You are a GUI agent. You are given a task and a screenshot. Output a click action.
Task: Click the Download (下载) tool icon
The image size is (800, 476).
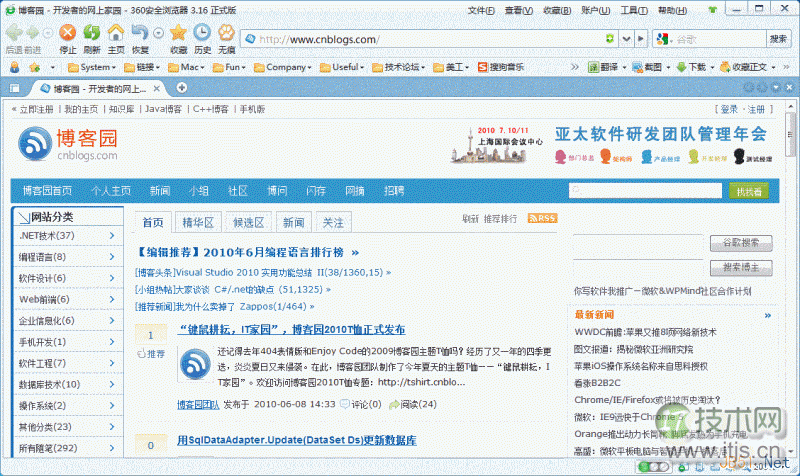[x=681, y=67]
